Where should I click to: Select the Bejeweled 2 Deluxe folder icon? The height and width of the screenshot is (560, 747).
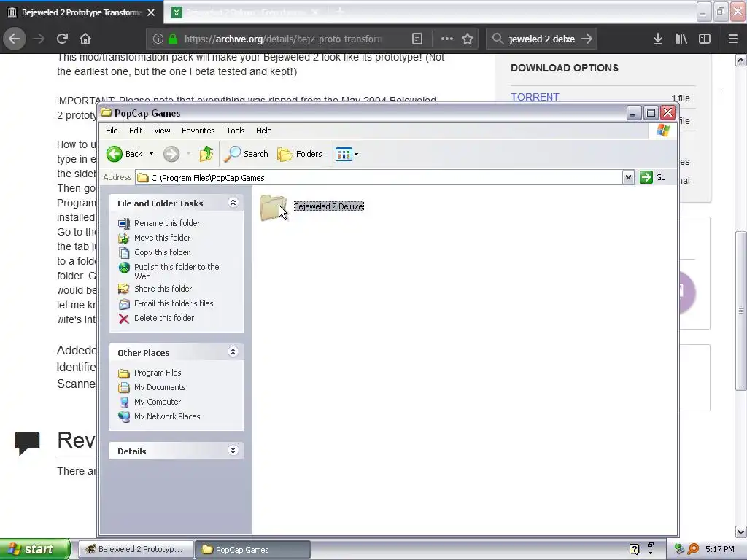[x=273, y=207]
